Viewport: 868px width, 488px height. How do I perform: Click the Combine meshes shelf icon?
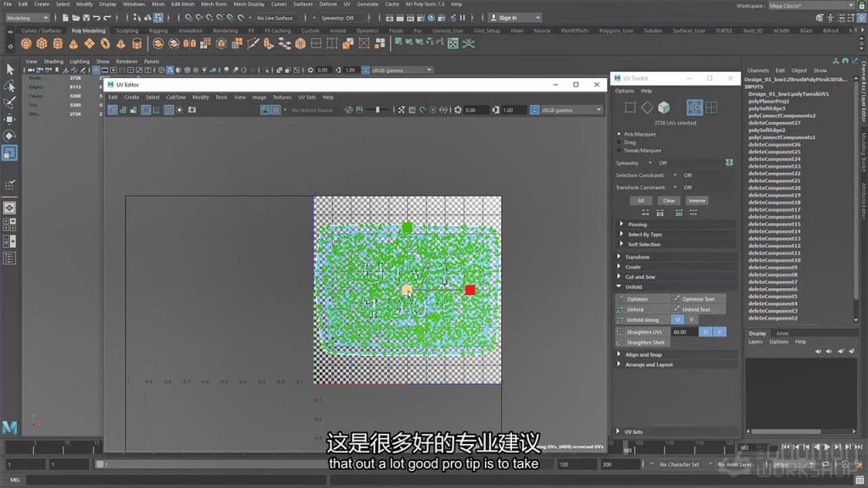point(158,44)
